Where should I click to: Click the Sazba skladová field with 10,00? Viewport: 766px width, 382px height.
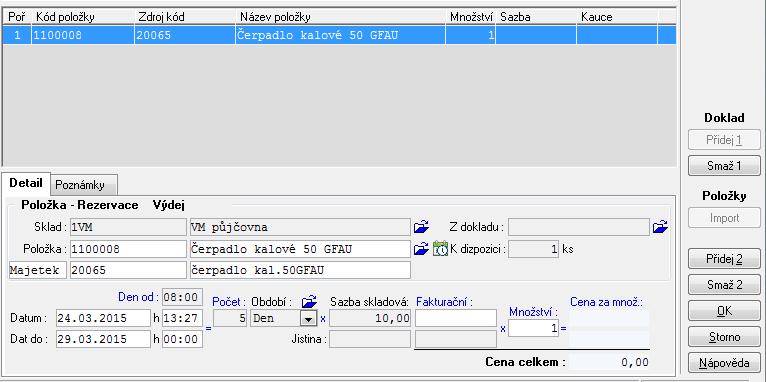(370, 318)
